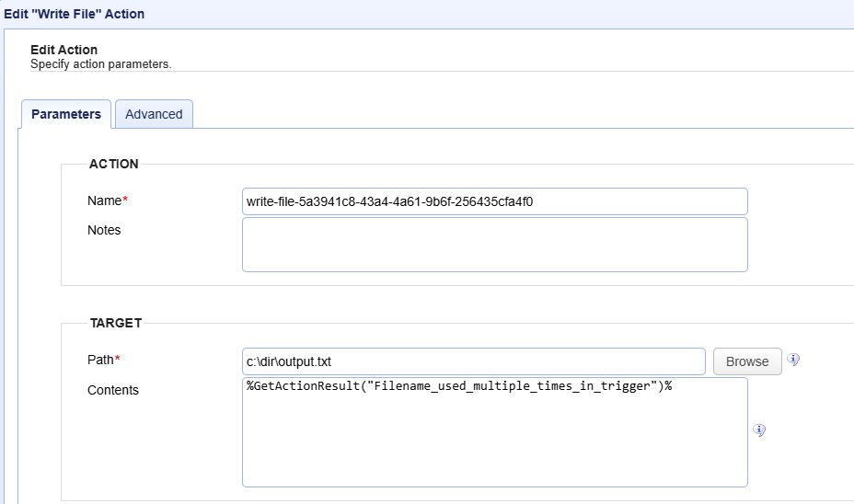
Task: Click the Path field containing c:\dir\output.txt
Action: [473, 361]
